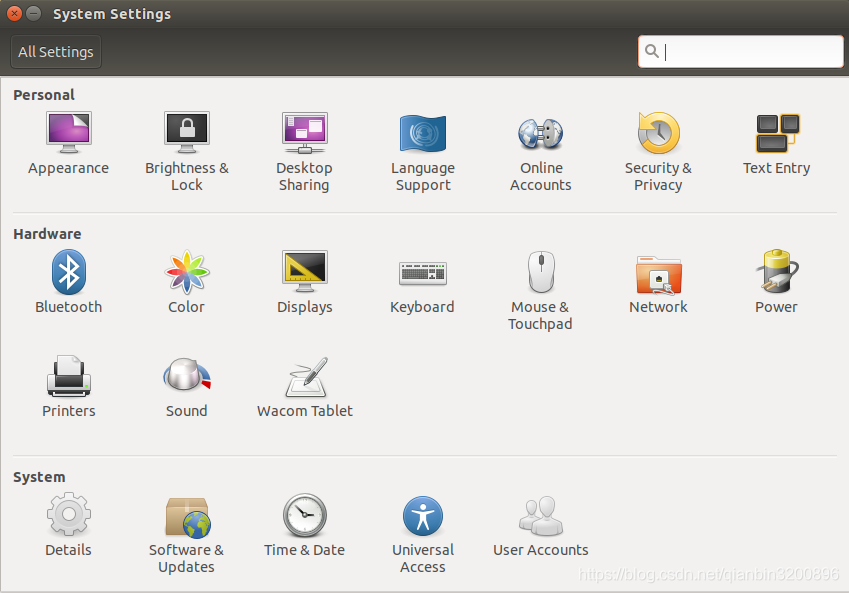Click the magnifier icon in search box
Image resolution: width=849 pixels, height=593 pixels.
tap(651, 51)
